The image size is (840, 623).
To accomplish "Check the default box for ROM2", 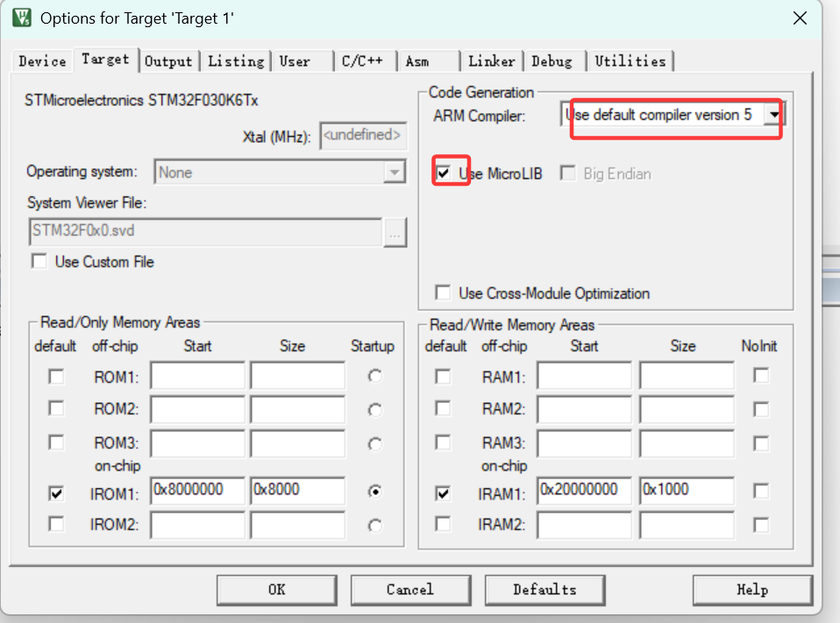I will click(x=56, y=409).
